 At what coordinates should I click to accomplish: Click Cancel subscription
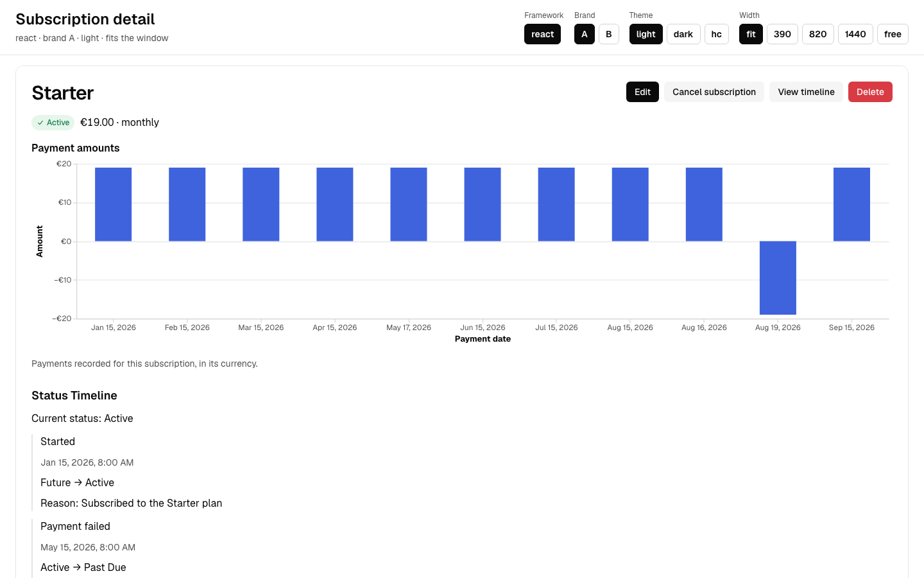click(x=714, y=92)
